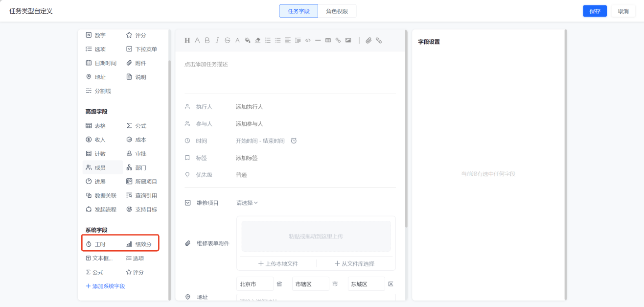Open the 北京市 province selector

(255, 284)
